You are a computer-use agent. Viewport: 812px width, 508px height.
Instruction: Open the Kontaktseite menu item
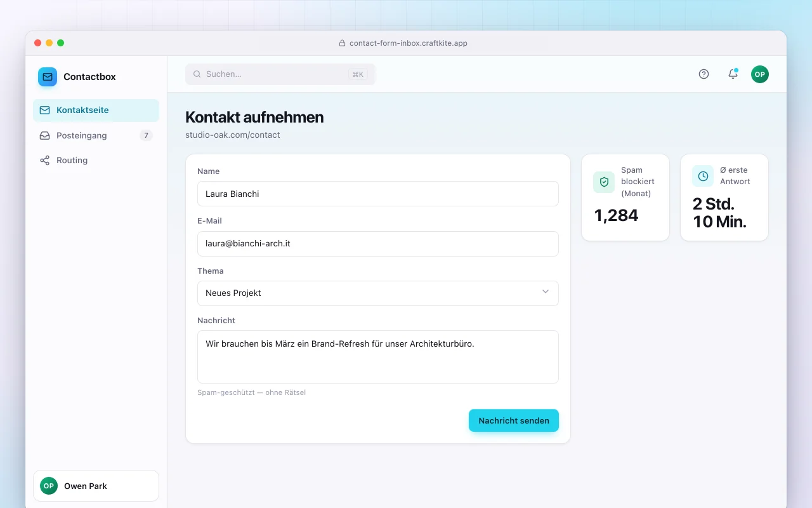coord(96,110)
